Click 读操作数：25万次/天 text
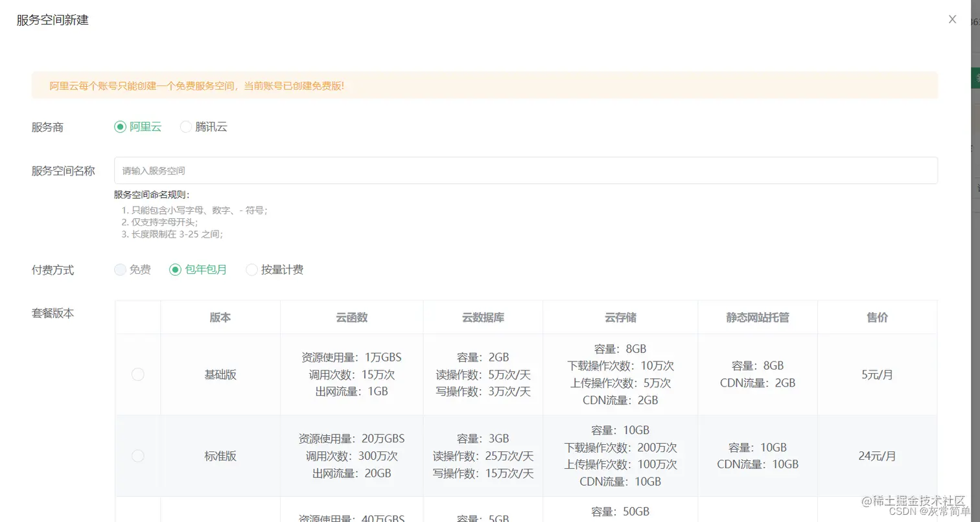This screenshot has height=522, width=980. click(x=483, y=456)
